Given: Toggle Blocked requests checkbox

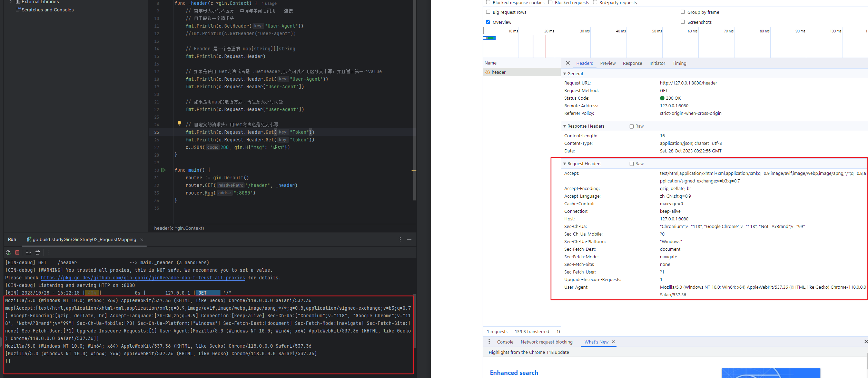Looking at the screenshot, I should click(550, 2).
